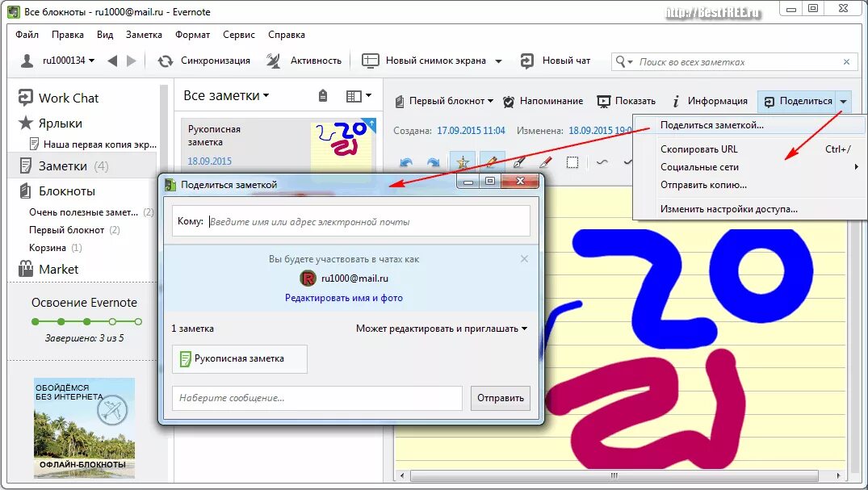Redo the ink stroke
The height and width of the screenshot is (490, 868).
coord(434,163)
